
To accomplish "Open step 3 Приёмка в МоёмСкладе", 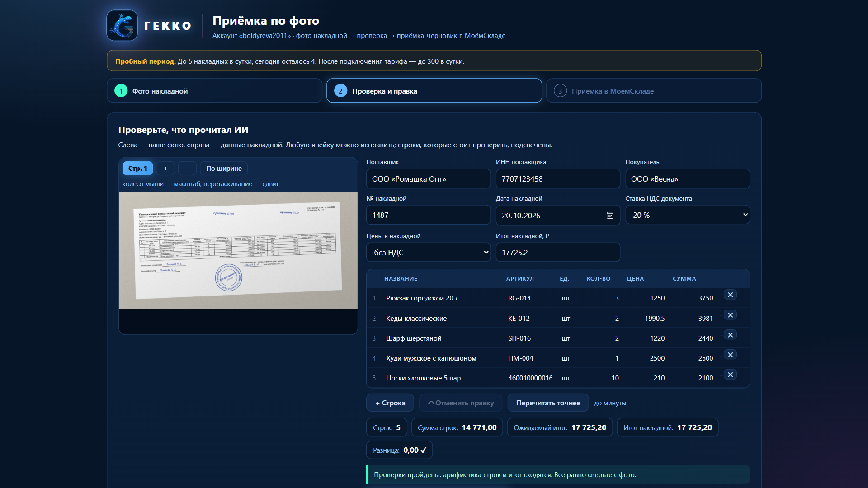I will pyautogui.click(x=654, y=91).
